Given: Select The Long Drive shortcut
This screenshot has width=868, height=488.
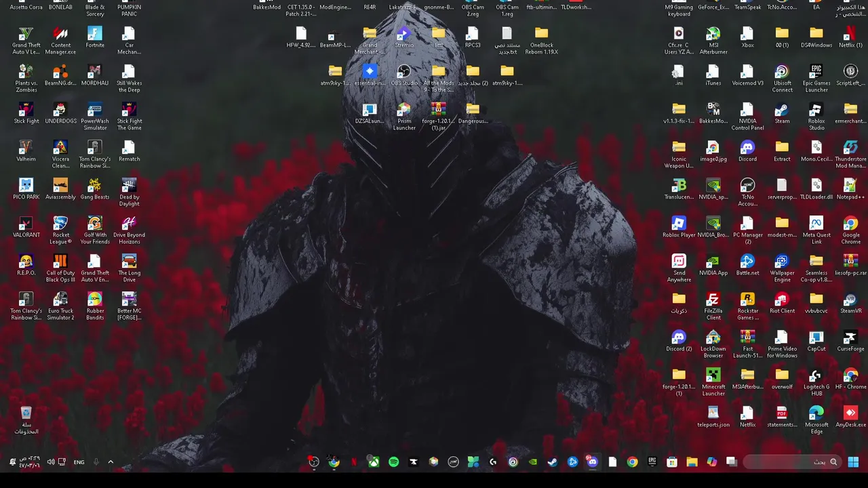Looking at the screenshot, I should pyautogui.click(x=130, y=268).
